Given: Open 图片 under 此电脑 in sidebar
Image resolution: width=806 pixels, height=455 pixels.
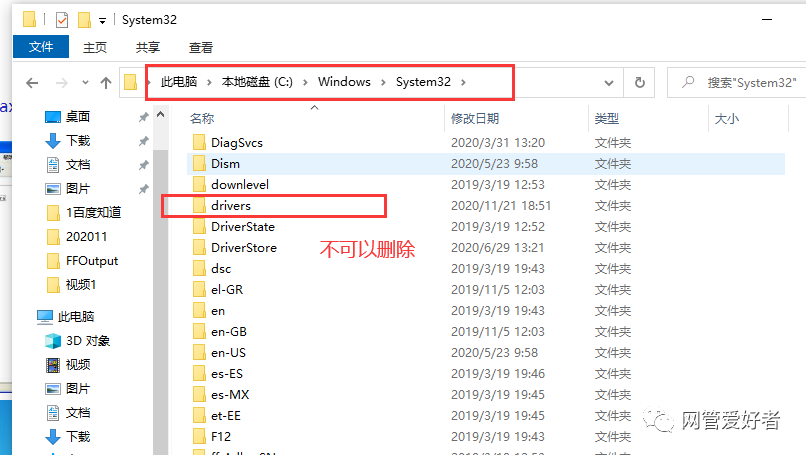Looking at the screenshot, I should point(78,389).
